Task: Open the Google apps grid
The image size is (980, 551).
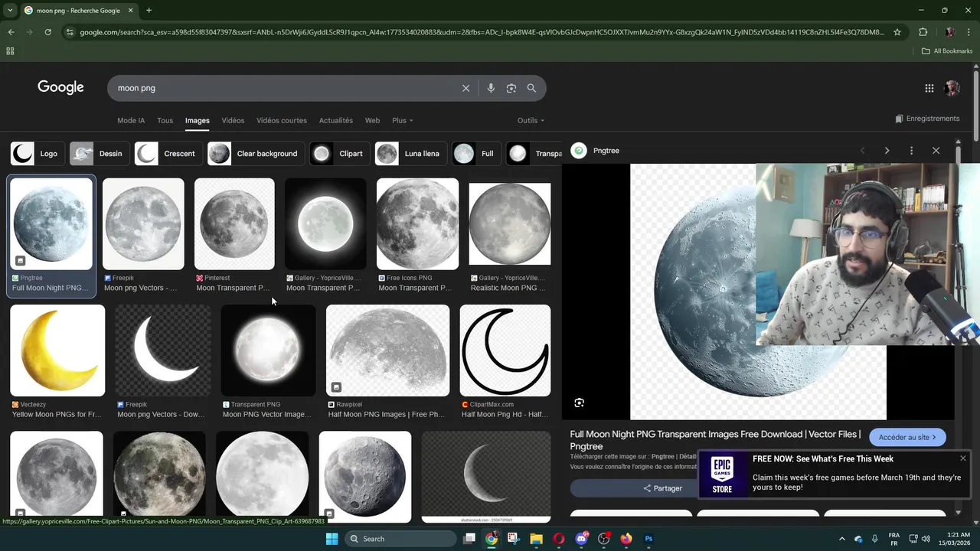Action: coord(929,88)
